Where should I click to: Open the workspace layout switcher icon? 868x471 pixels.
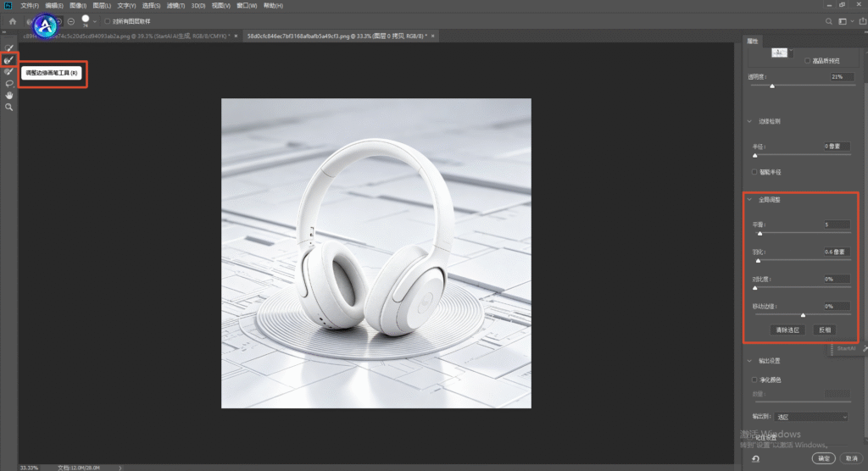coord(843,21)
